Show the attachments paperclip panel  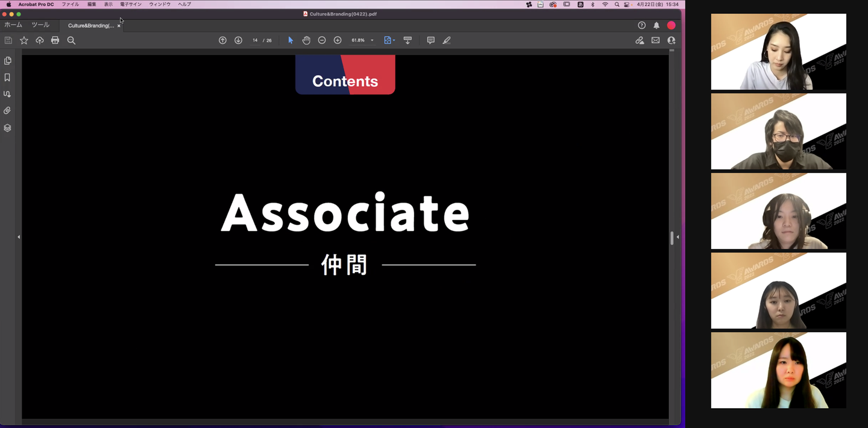click(8, 111)
